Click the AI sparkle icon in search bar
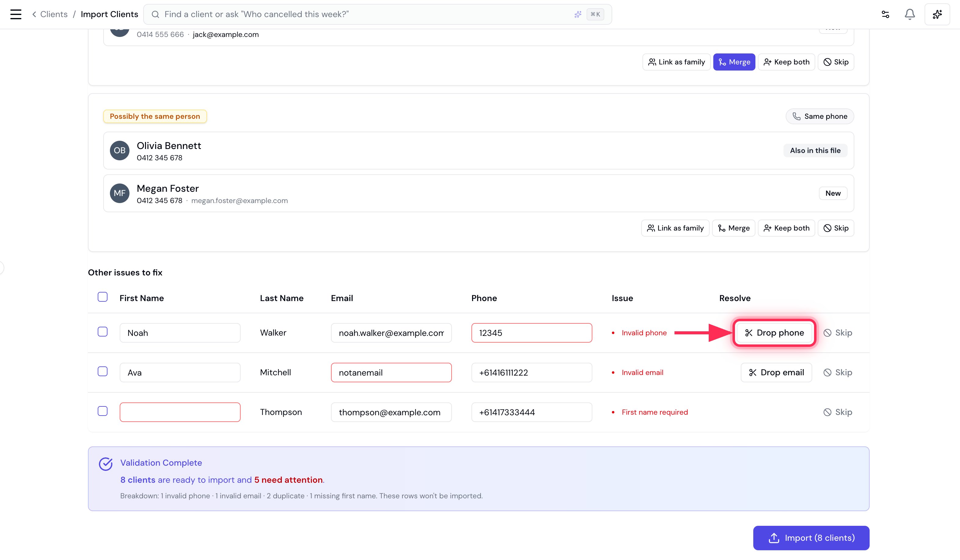Screen dimensions: 960x560 578,14
